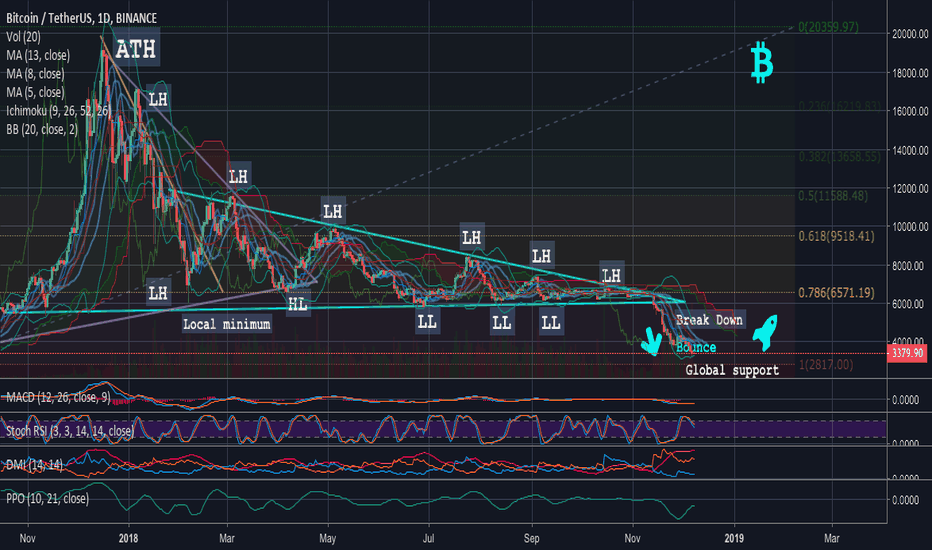Open the PPO (10, 21, close) pane legend
932x550 pixels.
pyautogui.click(x=48, y=498)
